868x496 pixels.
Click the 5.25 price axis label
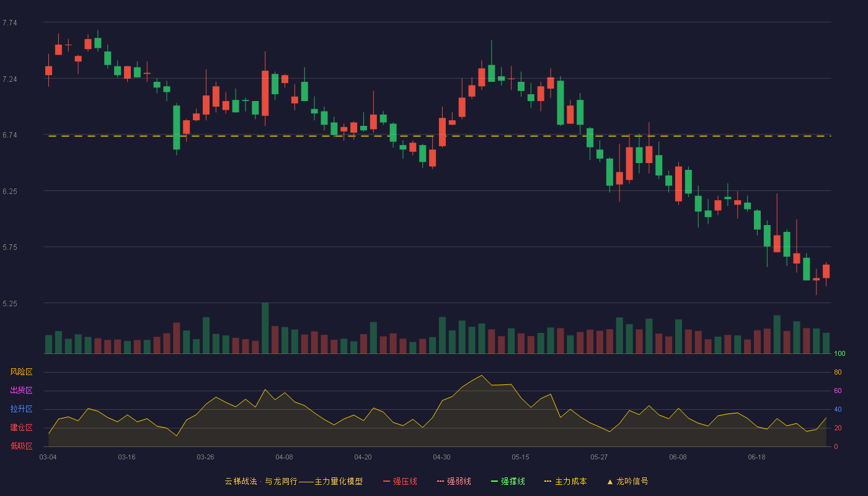tap(10, 304)
